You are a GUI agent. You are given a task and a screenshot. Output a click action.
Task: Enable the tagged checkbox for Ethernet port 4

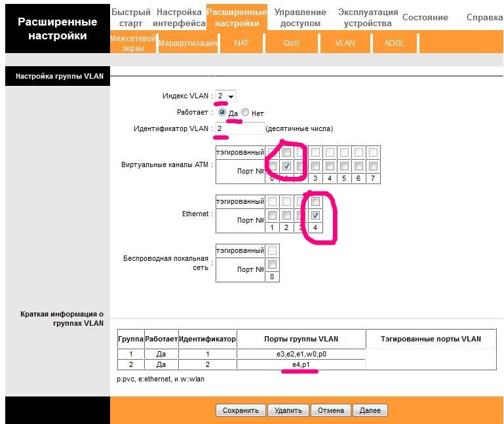315,202
